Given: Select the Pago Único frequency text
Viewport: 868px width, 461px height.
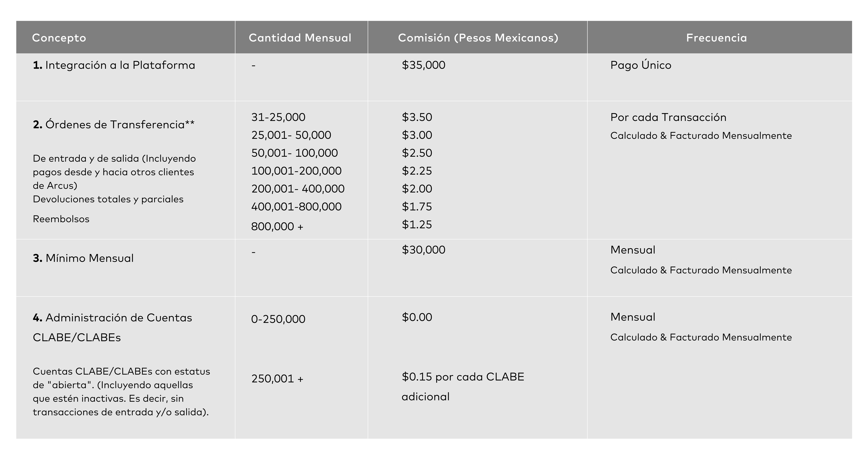Looking at the screenshot, I should pyautogui.click(x=641, y=65).
